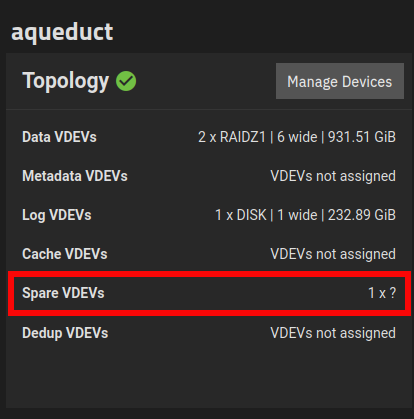Click the red highlighted Spare VDEVs row
The width and height of the screenshot is (414, 419).
point(209,293)
